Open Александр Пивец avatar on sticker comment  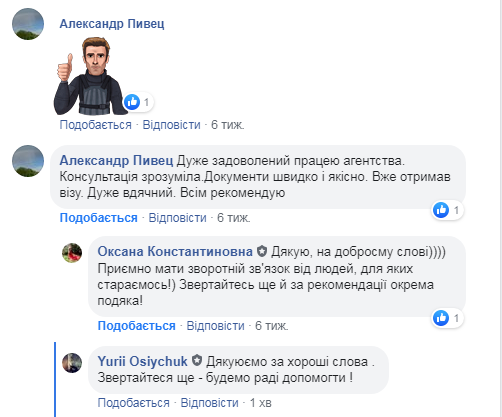(x=28, y=24)
